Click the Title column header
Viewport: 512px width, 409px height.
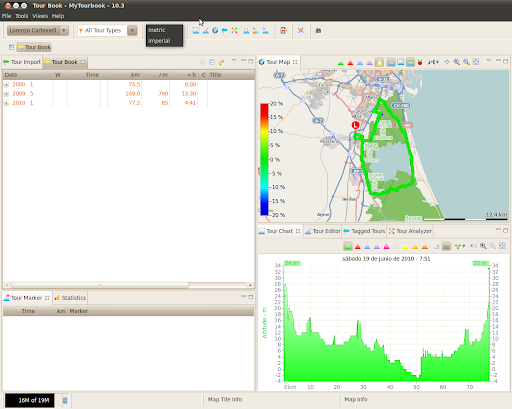[231, 75]
